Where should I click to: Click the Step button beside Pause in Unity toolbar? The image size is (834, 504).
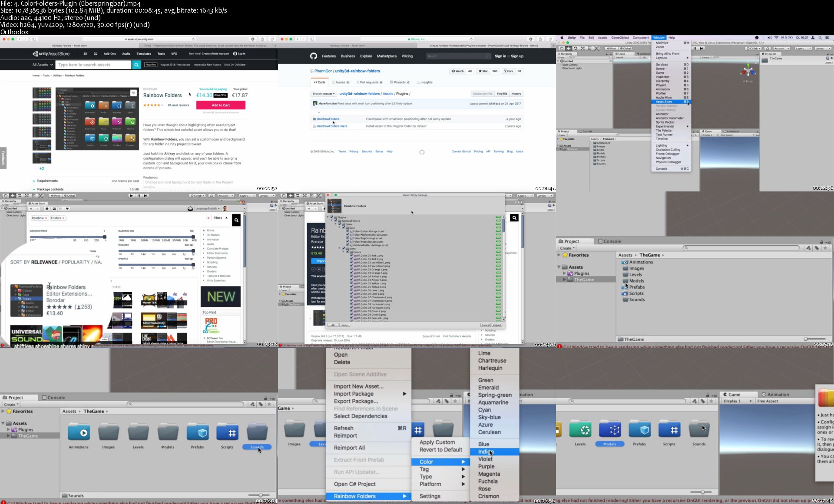(701, 49)
